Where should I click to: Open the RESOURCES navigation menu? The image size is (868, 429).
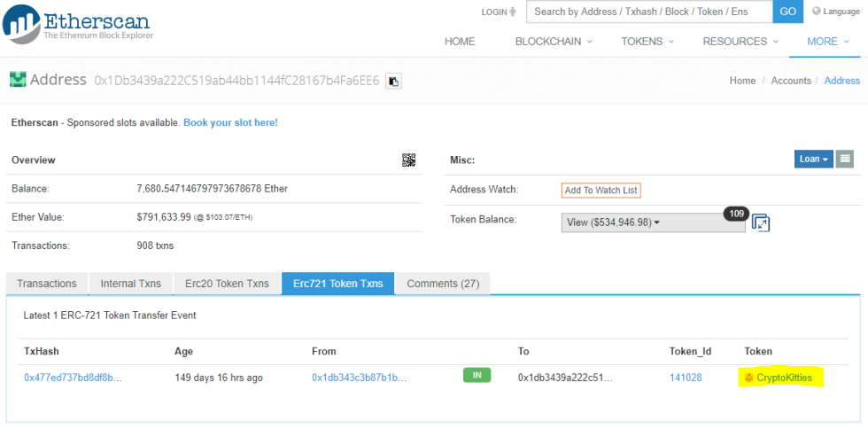point(740,42)
